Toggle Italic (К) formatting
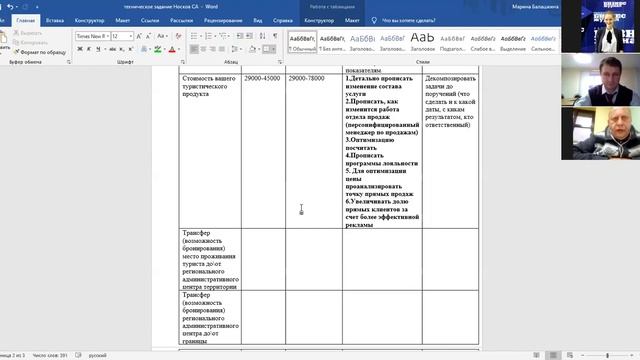Screen dimensions: 640x360 [89, 49]
